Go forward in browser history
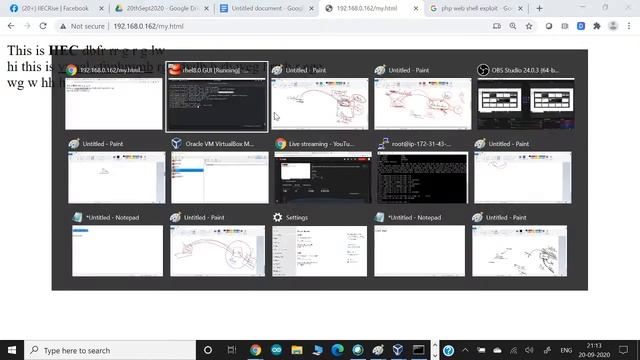Image resolution: width=640 pixels, height=360 pixels. coord(27,26)
